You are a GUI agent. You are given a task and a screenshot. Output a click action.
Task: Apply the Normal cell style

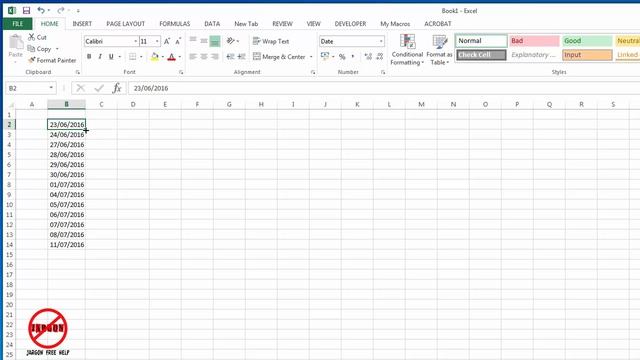pos(481,41)
